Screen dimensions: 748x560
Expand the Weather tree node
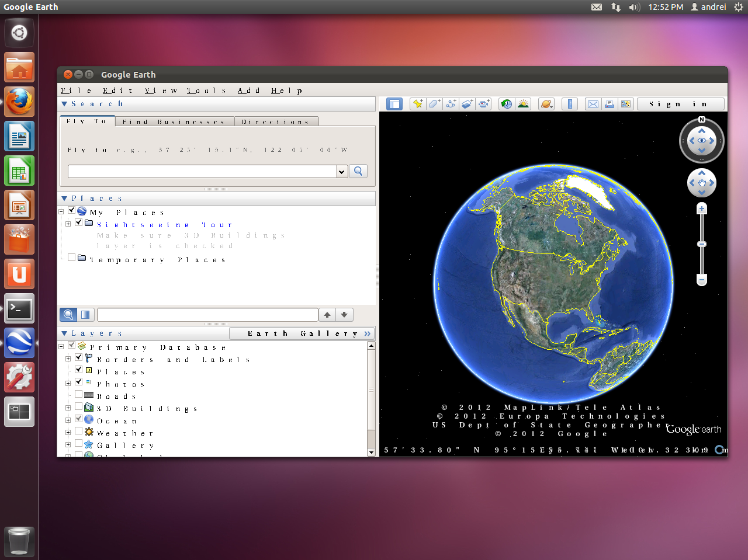point(68,432)
